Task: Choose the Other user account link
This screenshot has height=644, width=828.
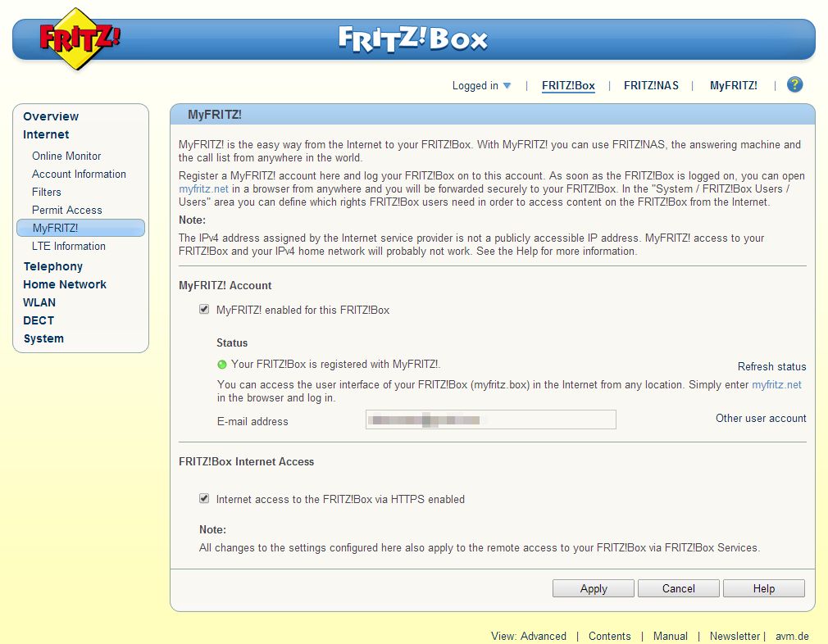Action: click(x=761, y=418)
